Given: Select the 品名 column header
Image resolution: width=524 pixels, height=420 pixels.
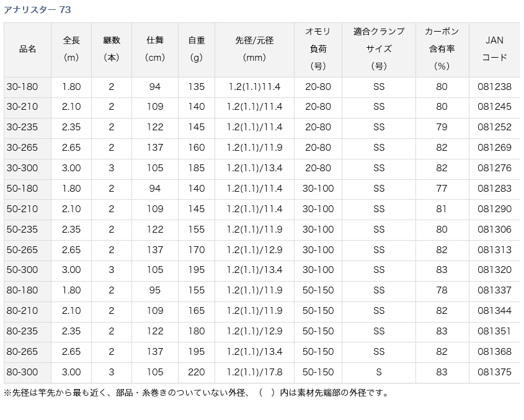Looking at the screenshot, I should pyautogui.click(x=27, y=49).
